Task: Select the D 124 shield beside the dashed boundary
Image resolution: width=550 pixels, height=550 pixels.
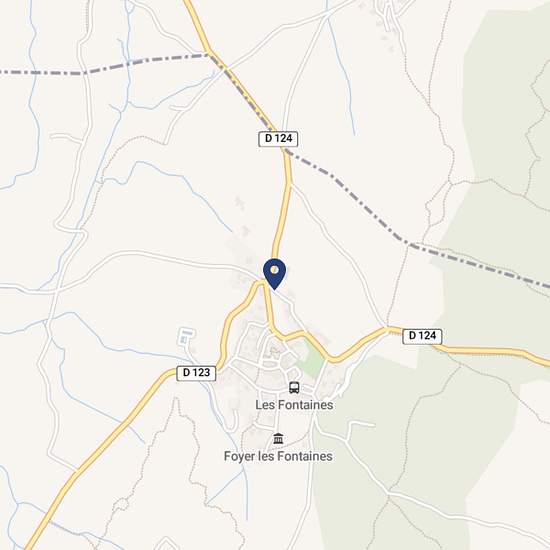Action: tap(278, 139)
